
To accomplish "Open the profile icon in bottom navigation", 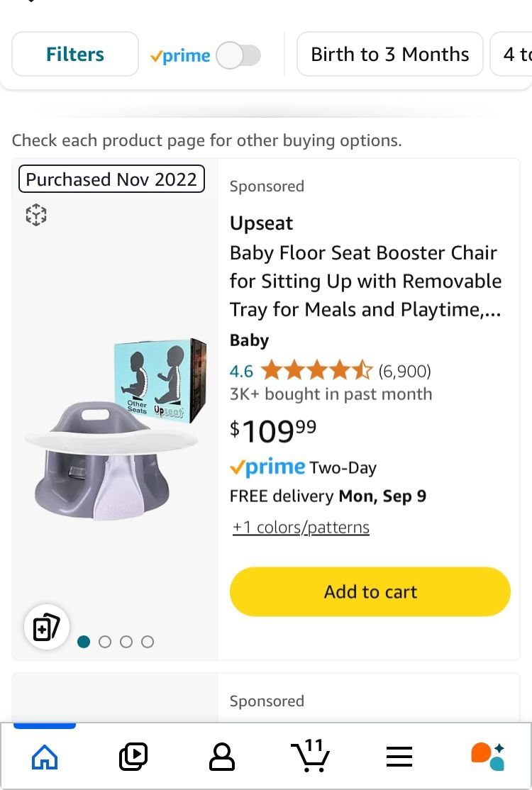I will point(221,756).
